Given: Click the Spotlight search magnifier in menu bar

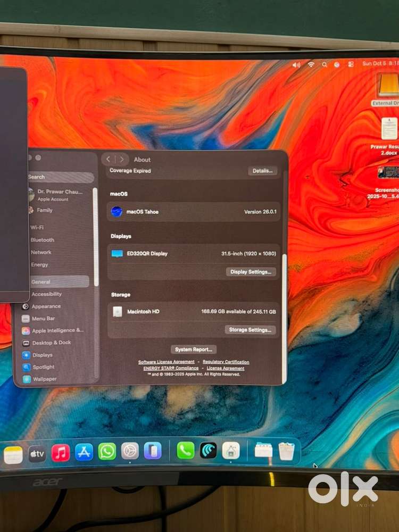Looking at the screenshot, I should [324, 64].
